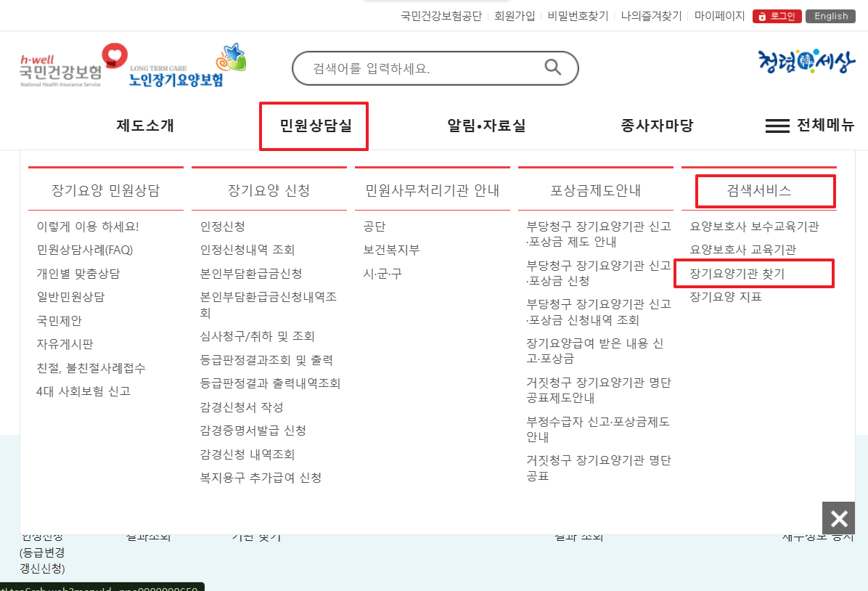
Task: Open the 알림·자료실 menu
Action: tap(486, 125)
